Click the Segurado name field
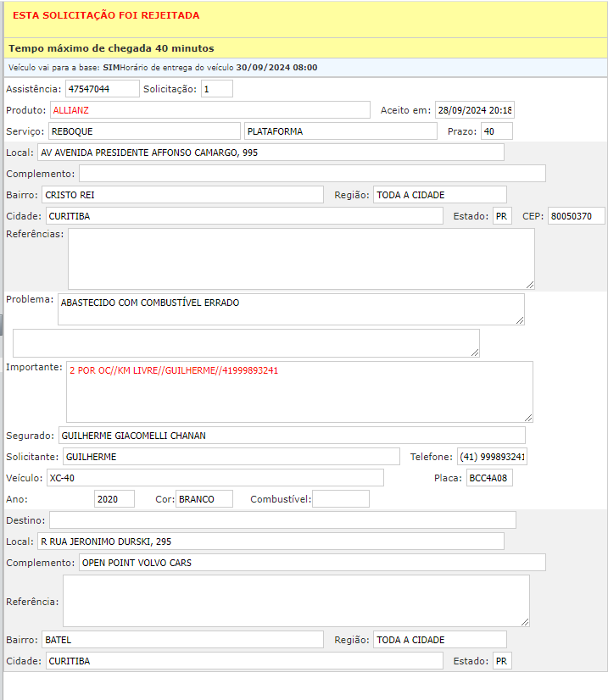 pyautogui.click(x=291, y=436)
